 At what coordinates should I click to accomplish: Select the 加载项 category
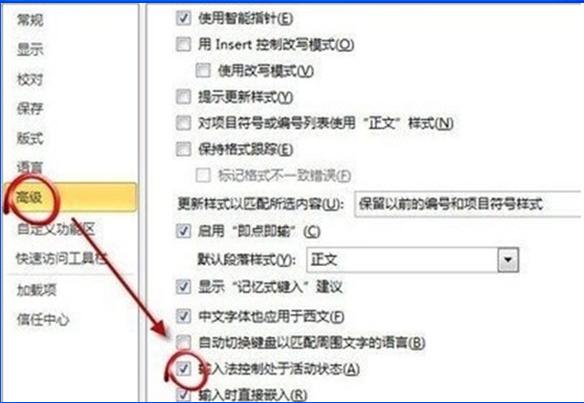pos(36,289)
